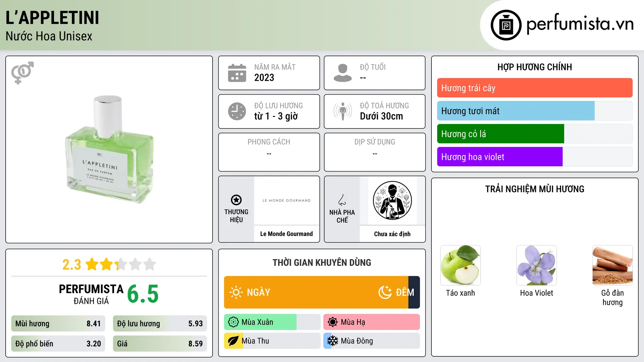
Task: Click the NĂM RA MẮT label
Action: coord(275,67)
